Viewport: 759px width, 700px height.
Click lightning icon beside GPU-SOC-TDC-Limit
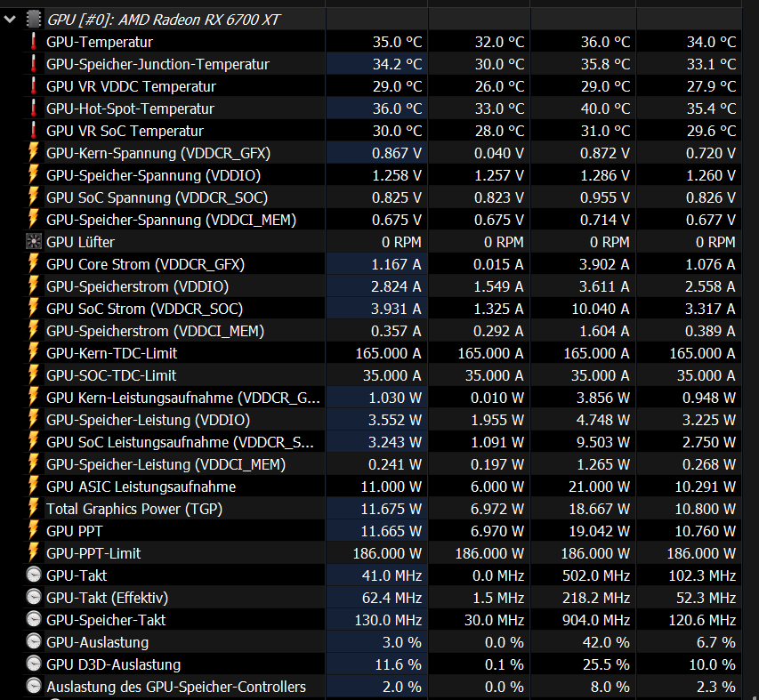coord(34,375)
